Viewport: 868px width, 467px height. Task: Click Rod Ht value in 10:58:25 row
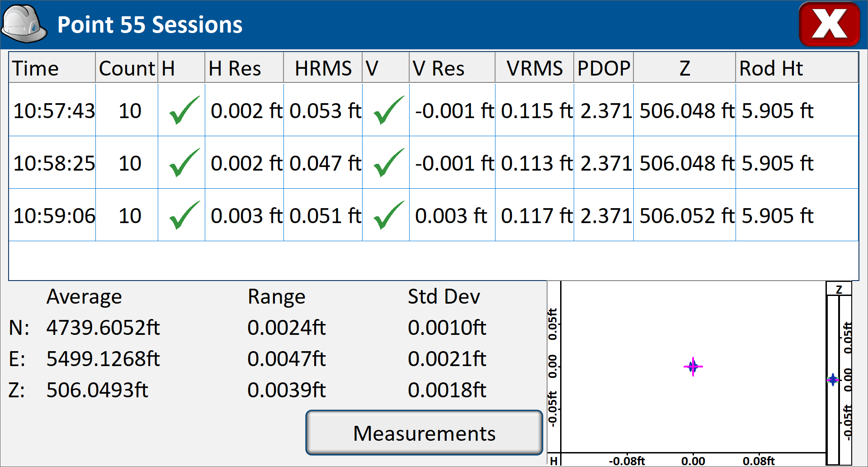[778, 163]
